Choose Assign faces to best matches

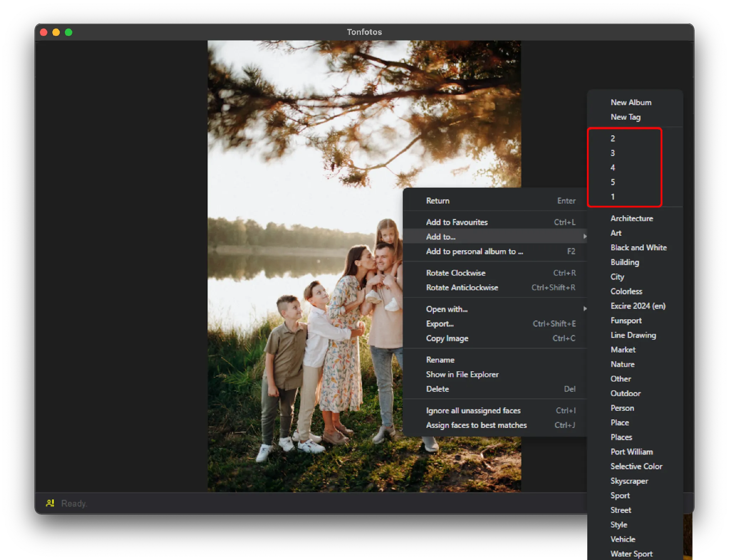tap(495, 425)
